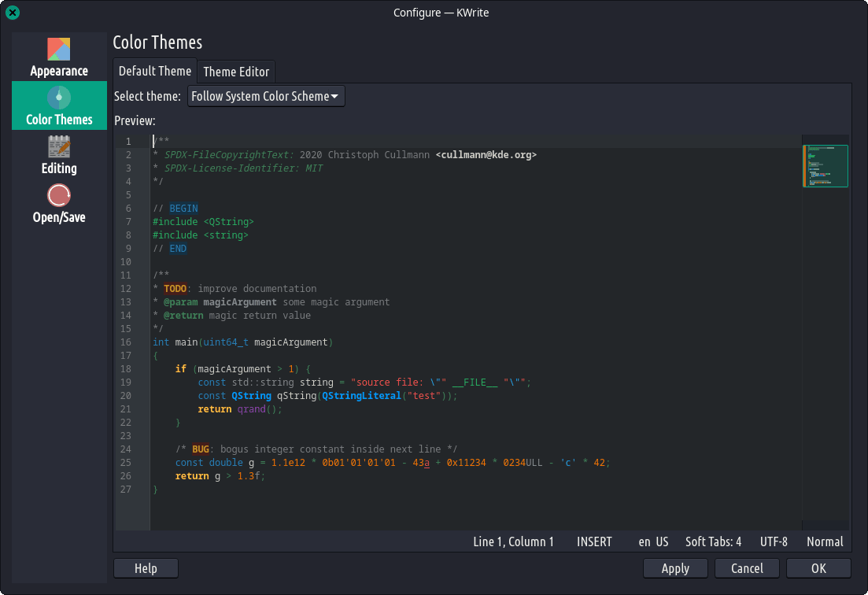The image size is (868, 595).
Task: Click the minimap preview thumbnail
Action: [825, 166]
